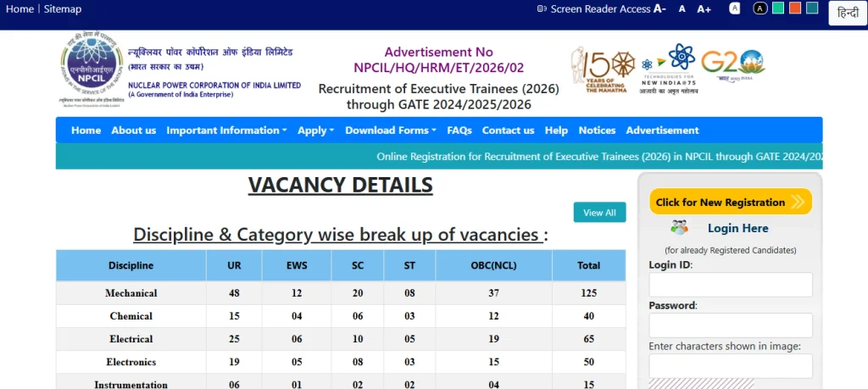Click Electronics OBC(NCL) value 15
This screenshot has width=868, height=389.
(494, 363)
